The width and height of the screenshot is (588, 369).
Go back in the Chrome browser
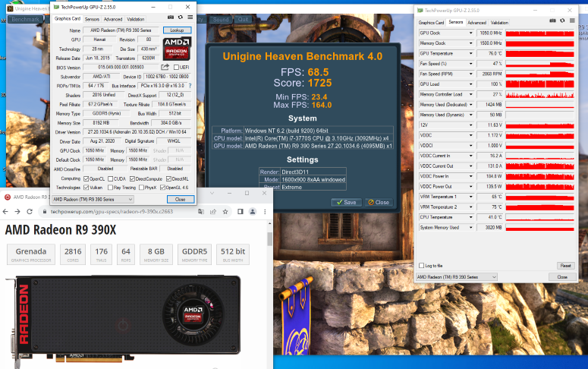pos(5,212)
